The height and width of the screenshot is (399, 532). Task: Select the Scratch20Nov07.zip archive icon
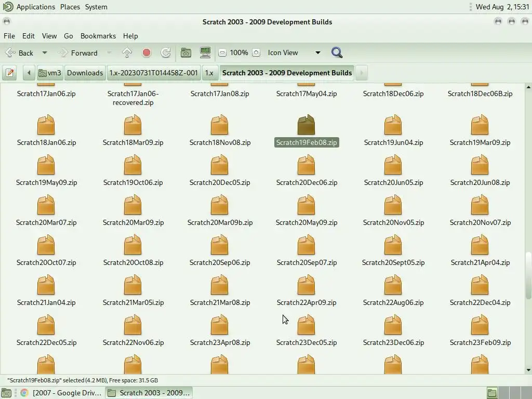[x=480, y=205]
